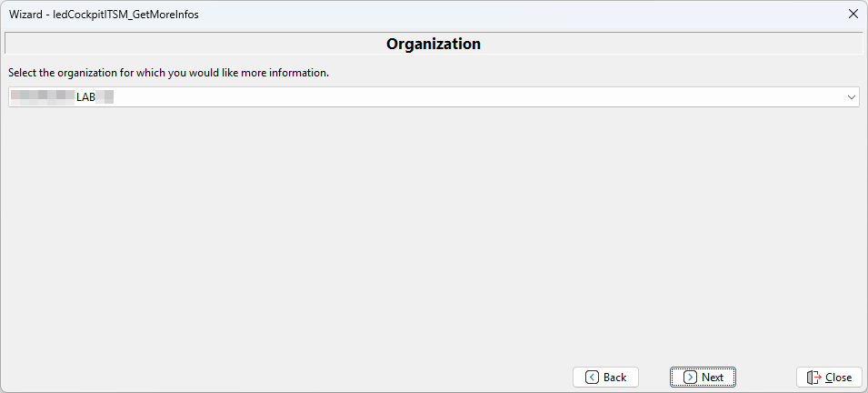Click the blank middle of the organization field
This screenshot has width=868, height=393.
(x=454, y=97)
